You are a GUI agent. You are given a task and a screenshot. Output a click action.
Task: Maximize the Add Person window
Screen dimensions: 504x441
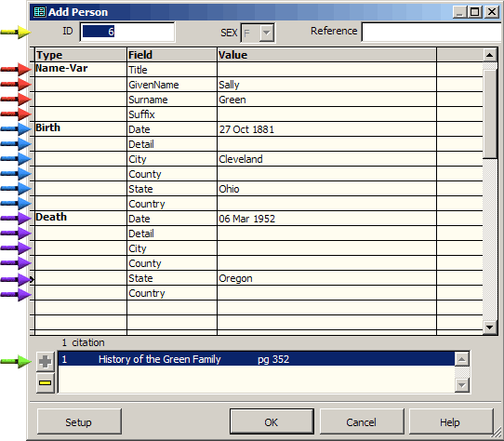(474, 12)
